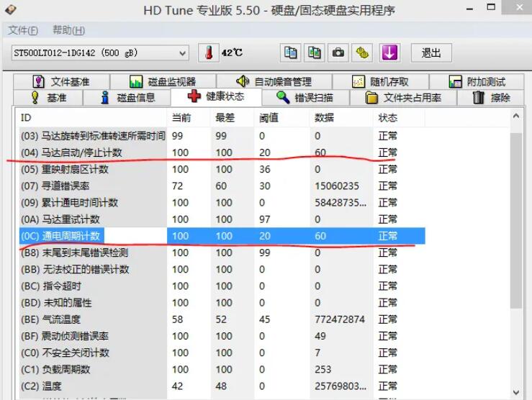Image resolution: width=532 pixels, height=400 pixels.
Task: Click the chart icon on 磁盘监视器 tab
Action: click(x=136, y=82)
